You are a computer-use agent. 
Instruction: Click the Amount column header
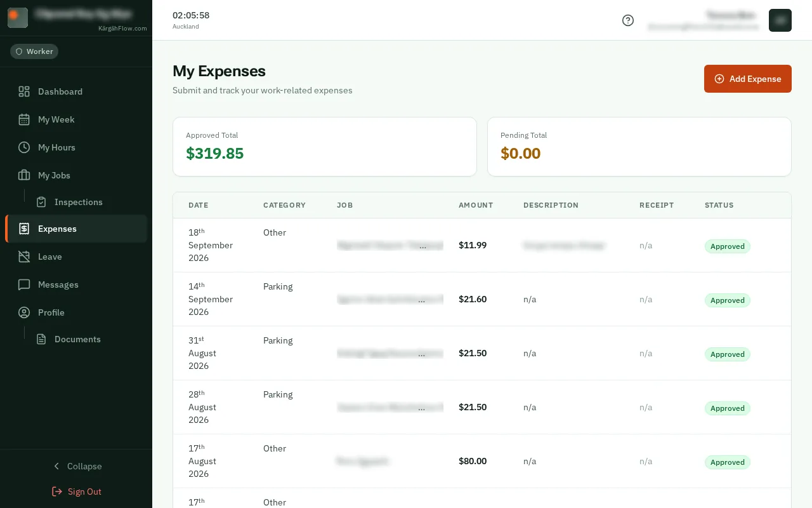476,205
